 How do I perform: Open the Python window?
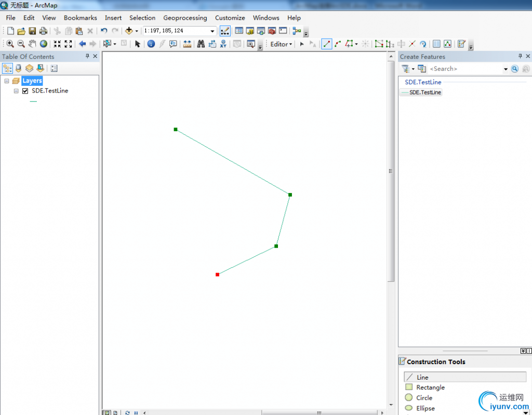(283, 31)
